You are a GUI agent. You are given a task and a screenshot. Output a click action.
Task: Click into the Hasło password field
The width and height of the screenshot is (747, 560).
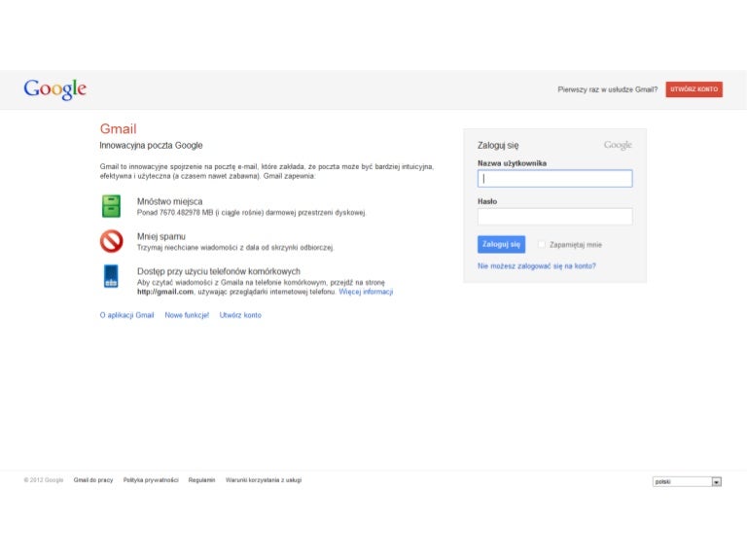coord(554,217)
